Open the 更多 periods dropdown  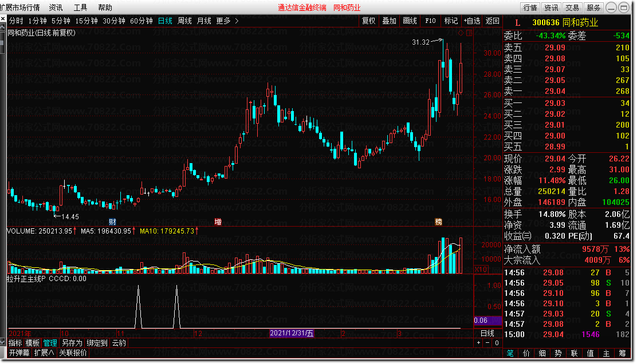pyautogui.click(x=223, y=21)
